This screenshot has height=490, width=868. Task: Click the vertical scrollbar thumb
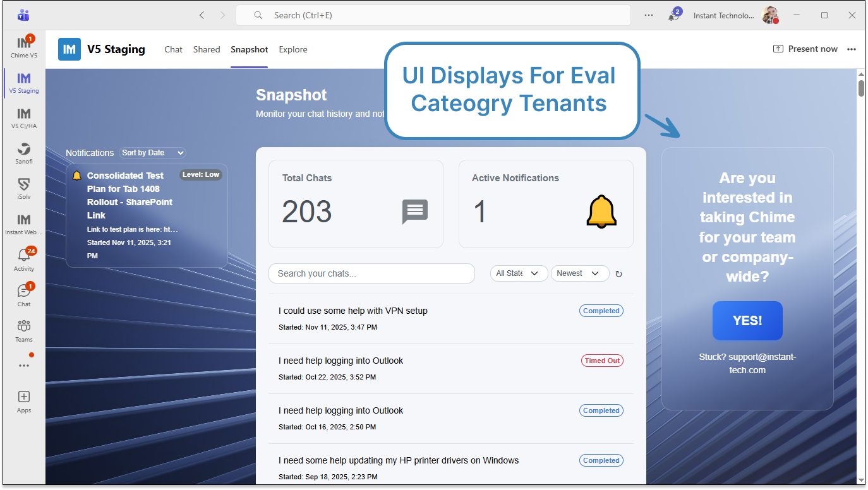(x=861, y=87)
